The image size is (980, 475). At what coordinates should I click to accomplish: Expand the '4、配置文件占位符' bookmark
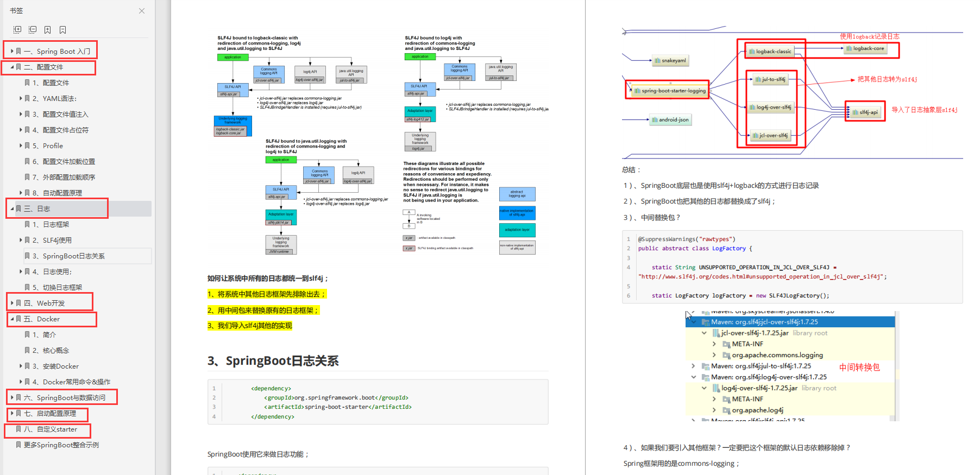coord(21,130)
